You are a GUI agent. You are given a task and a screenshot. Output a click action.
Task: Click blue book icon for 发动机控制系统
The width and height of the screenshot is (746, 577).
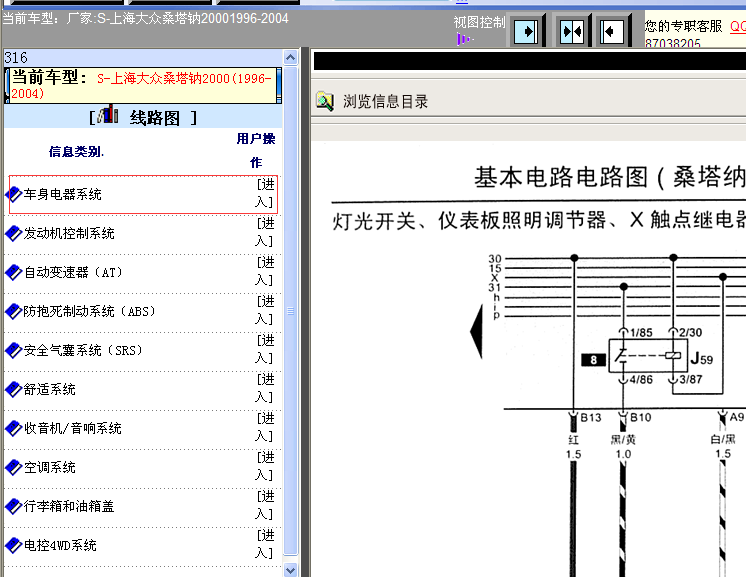click(x=13, y=233)
